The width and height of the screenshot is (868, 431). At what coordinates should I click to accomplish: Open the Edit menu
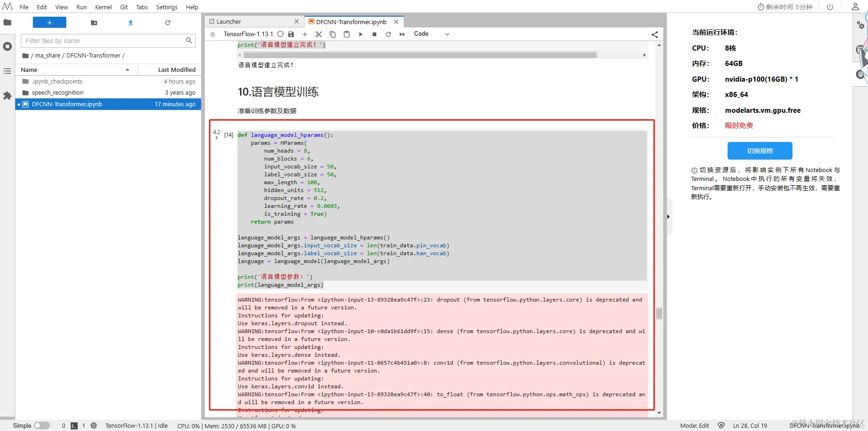tap(42, 7)
